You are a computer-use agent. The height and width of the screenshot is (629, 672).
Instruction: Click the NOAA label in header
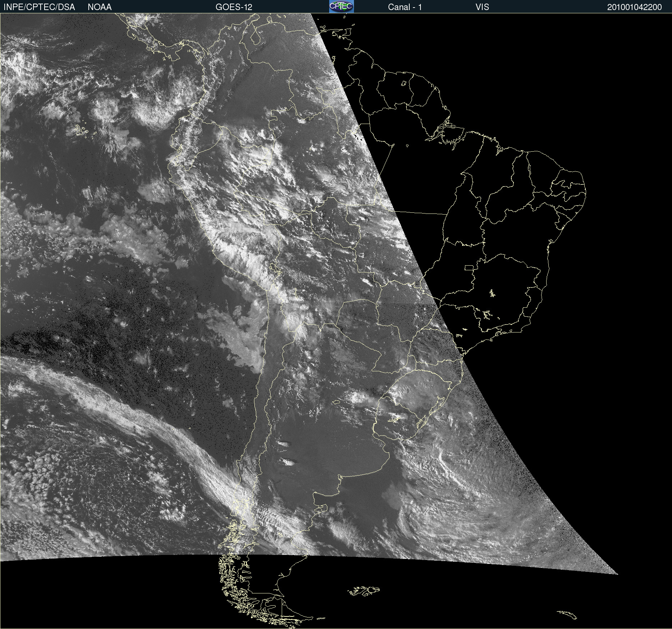tap(100, 7)
